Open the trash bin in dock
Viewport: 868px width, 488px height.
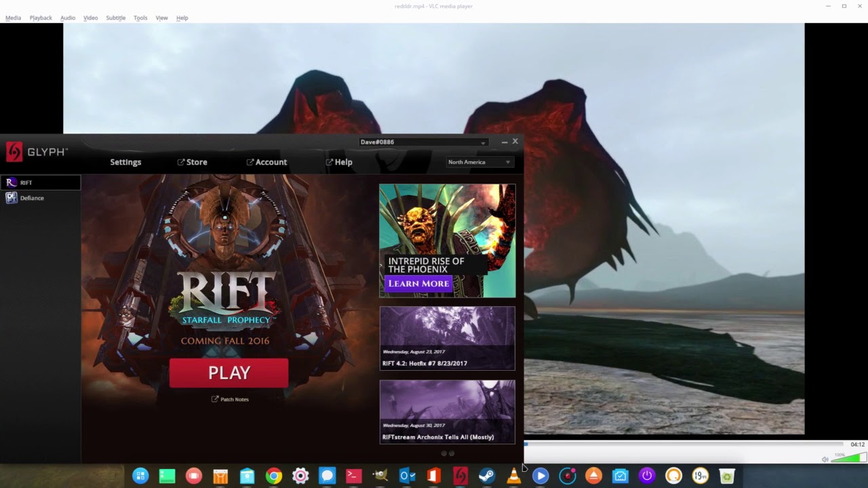click(727, 476)
